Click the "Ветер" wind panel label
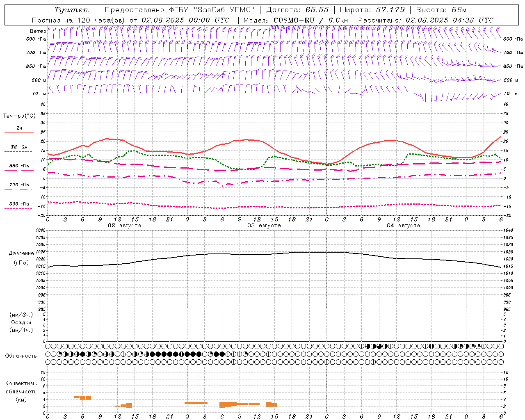 (x=38, y=31)
